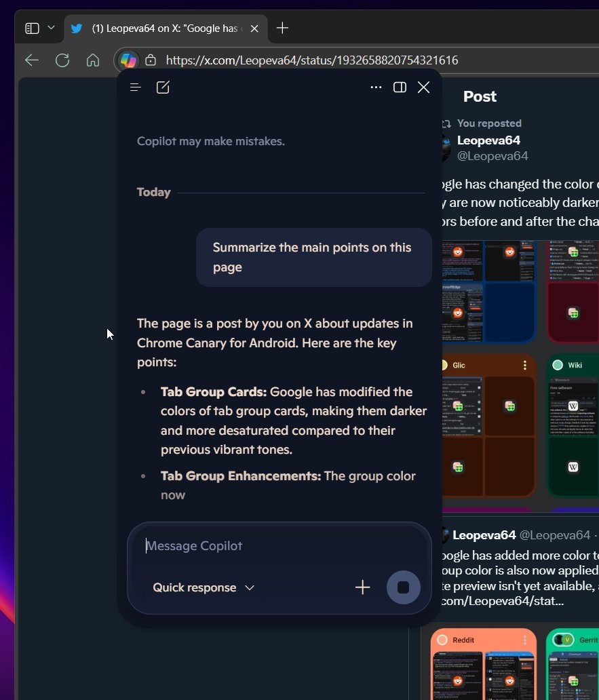Open the tab actions menu icon

click(32, 28)
